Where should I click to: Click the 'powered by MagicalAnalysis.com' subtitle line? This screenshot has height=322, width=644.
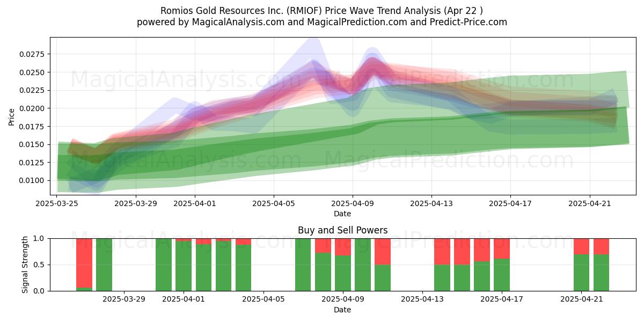[322, 22]
